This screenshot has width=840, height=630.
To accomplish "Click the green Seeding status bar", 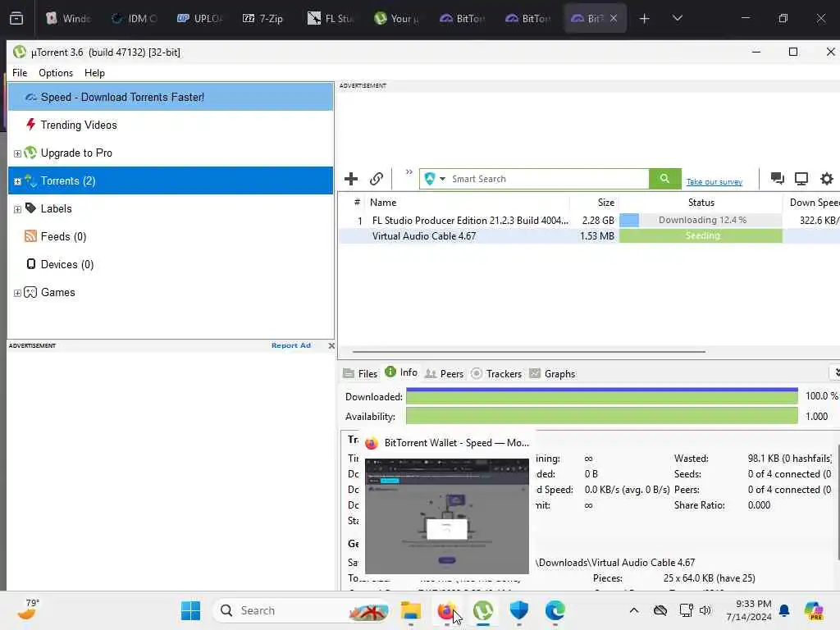I will [701, 235].
